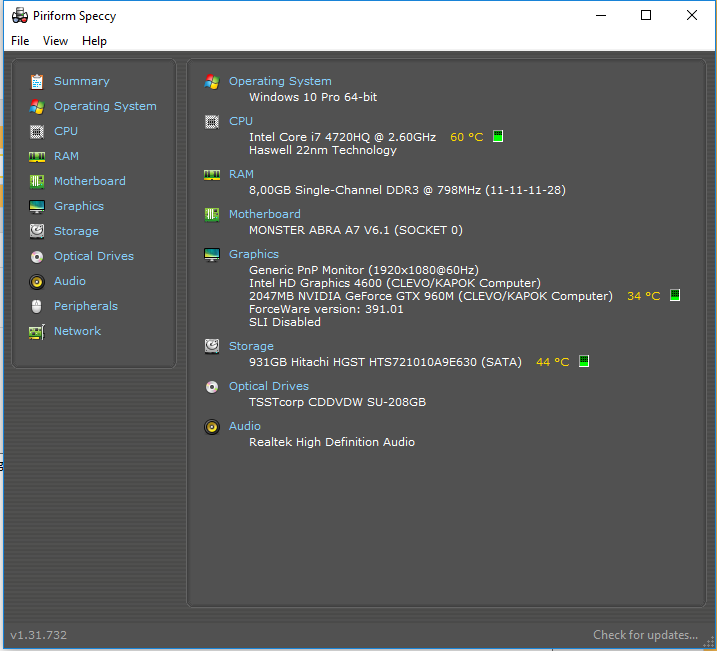Open the File menu
Screen dimensions: 717x651
20,41
